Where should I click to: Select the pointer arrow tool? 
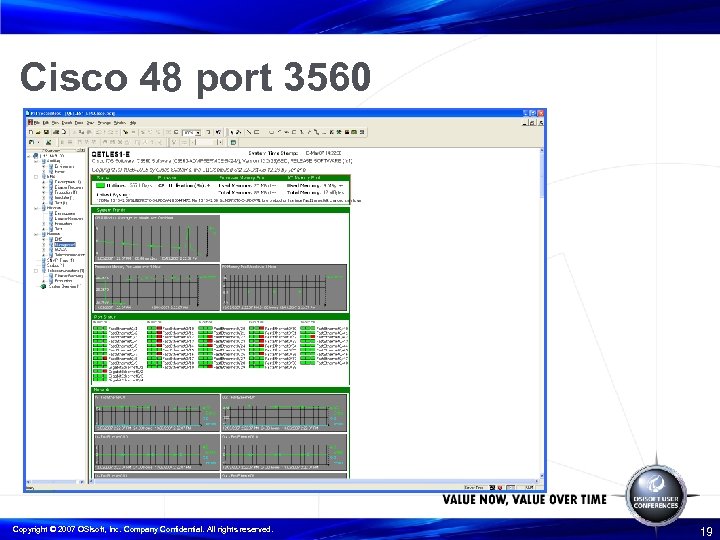tap(232, 132)
